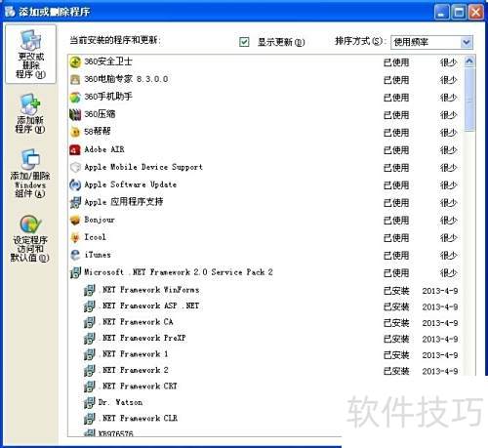
Task: Click the 360压缩 program icon
Action: point(75,114)
